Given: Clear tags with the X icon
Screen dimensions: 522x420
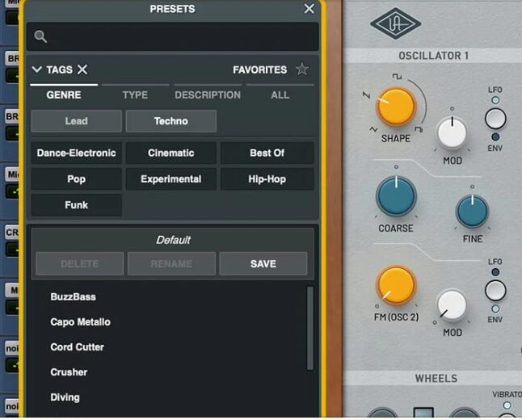Looking at the screenshot, I should click(82, 69).
